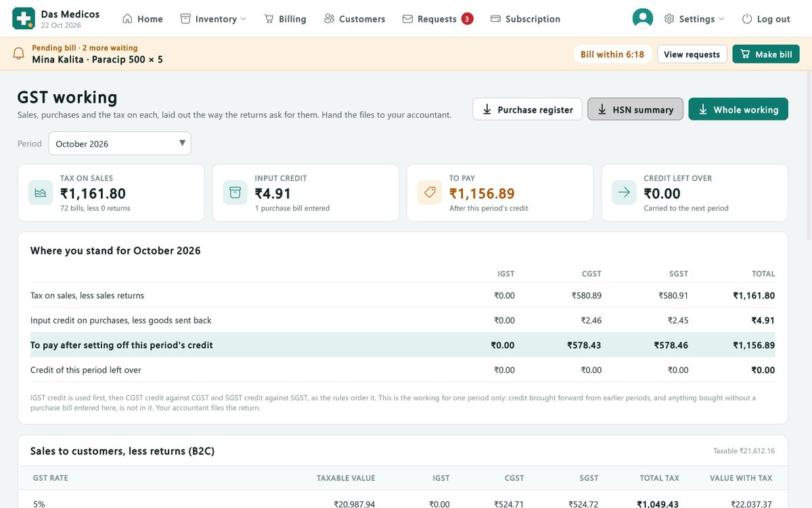Image resolution: width=812 pixels, height=508 pixels.
Task: Click the '1 purchase bill entered' note
Action: [292, 209]
